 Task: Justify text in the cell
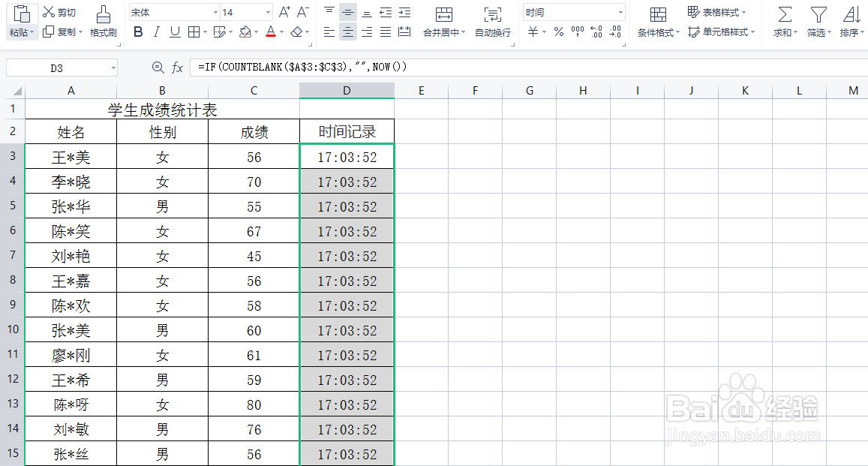coord(386,32)
